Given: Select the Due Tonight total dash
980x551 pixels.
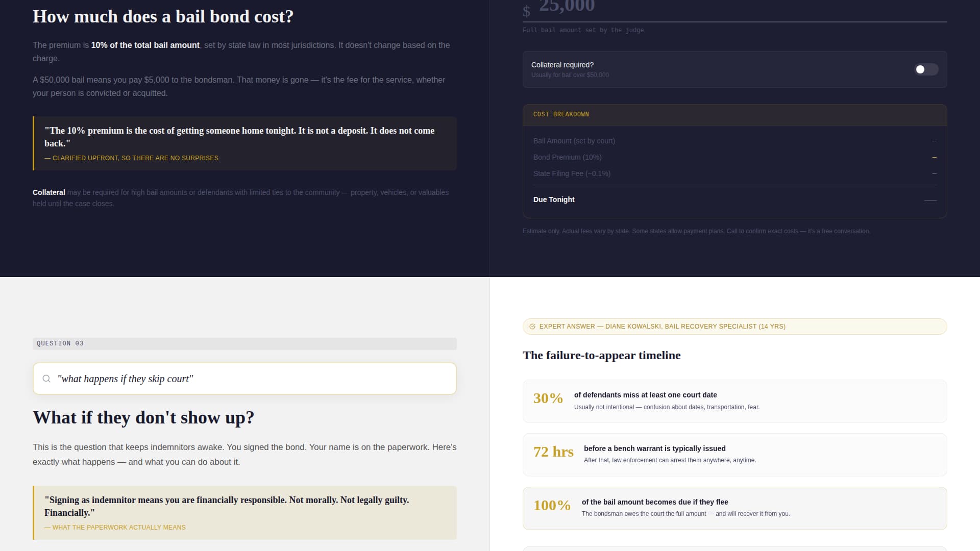Looking at the screenshot, I should pos(930,201).
